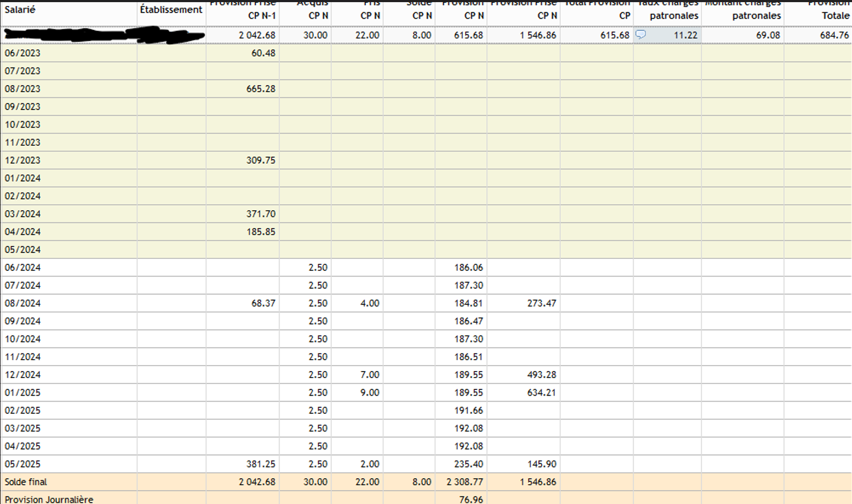Click the Solde final row label
852x504 pixels.
pyautogui.click(x=26, y=482)
